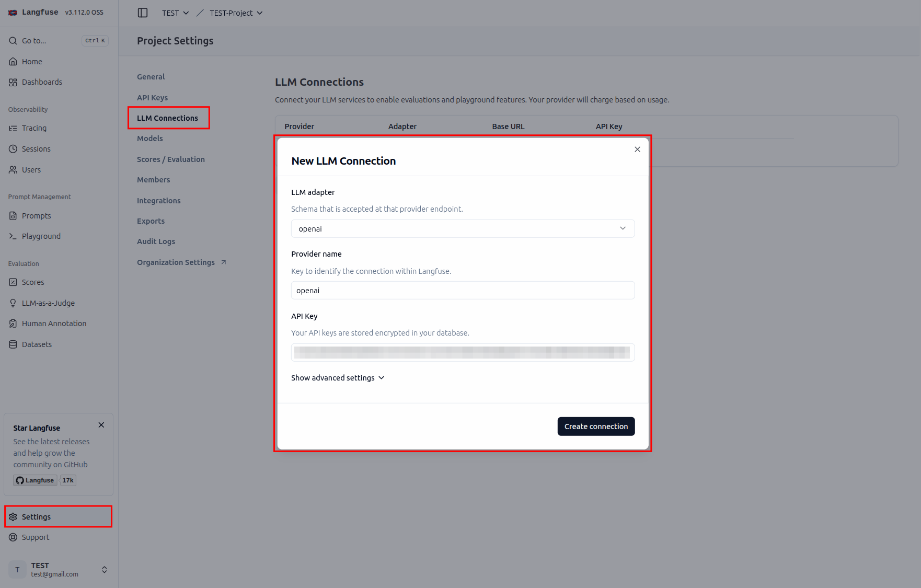Image resolution: width=921 pixels, height=588 pixels.
Task: Click the 17k GitHub stars count
Action: pos(68,480)
